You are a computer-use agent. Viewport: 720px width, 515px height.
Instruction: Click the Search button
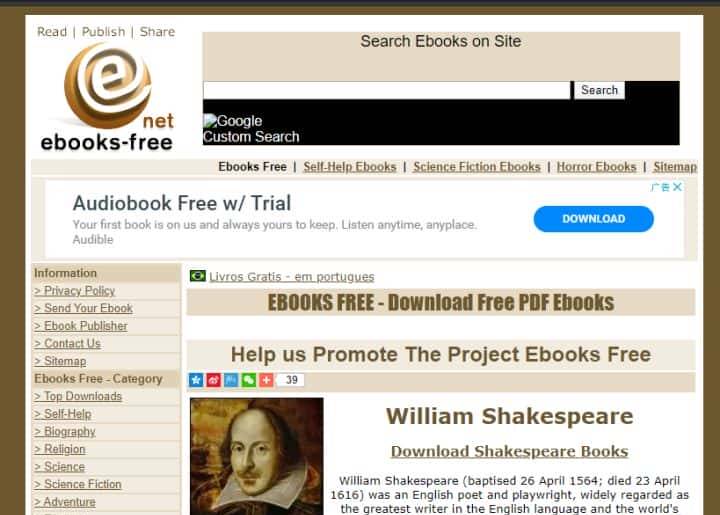click(599, 90)
